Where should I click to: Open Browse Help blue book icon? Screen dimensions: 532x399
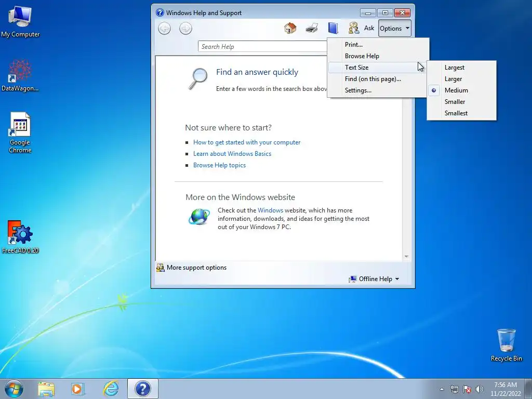(333, 28)
